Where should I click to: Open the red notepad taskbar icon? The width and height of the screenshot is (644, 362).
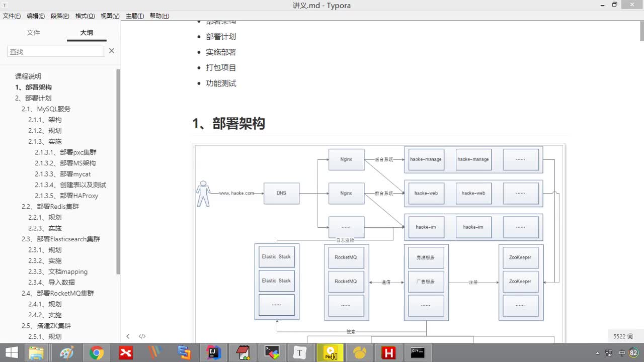(243, 353)
